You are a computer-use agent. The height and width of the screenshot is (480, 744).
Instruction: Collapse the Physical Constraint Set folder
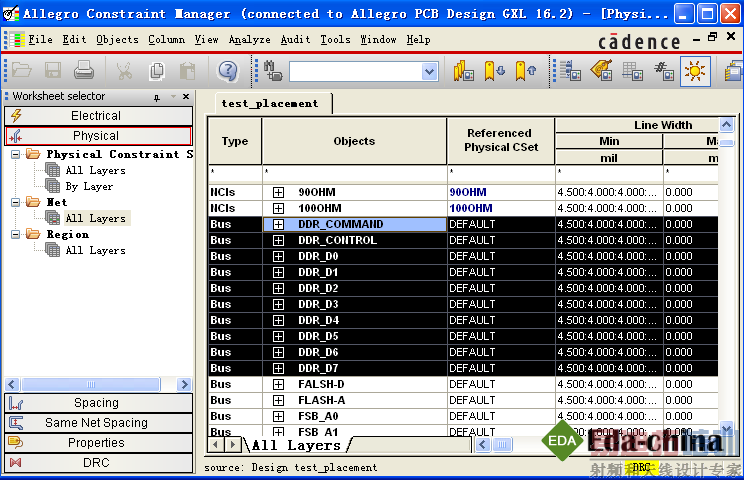tap(16, 155)
